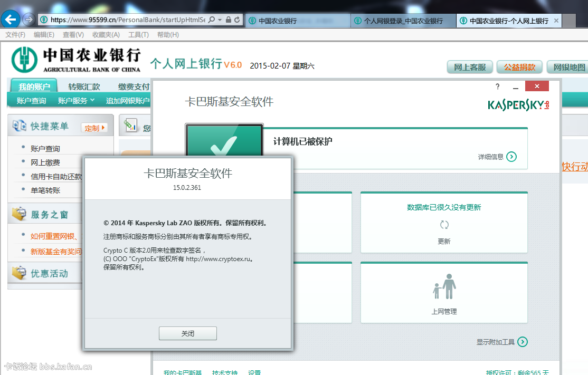Click the browser back arrow button
This screenshot has height=375, width=588.
pyautogui.click(x=11, y=19)
